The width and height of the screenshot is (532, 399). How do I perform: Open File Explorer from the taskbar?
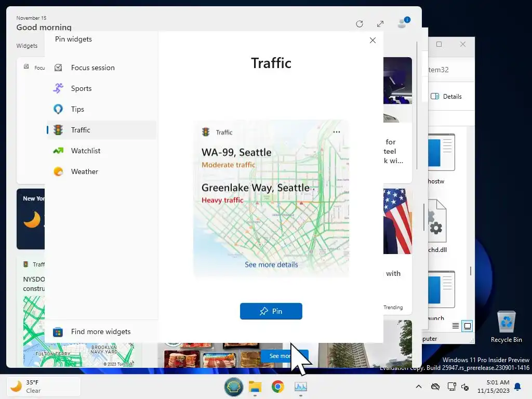255,387
